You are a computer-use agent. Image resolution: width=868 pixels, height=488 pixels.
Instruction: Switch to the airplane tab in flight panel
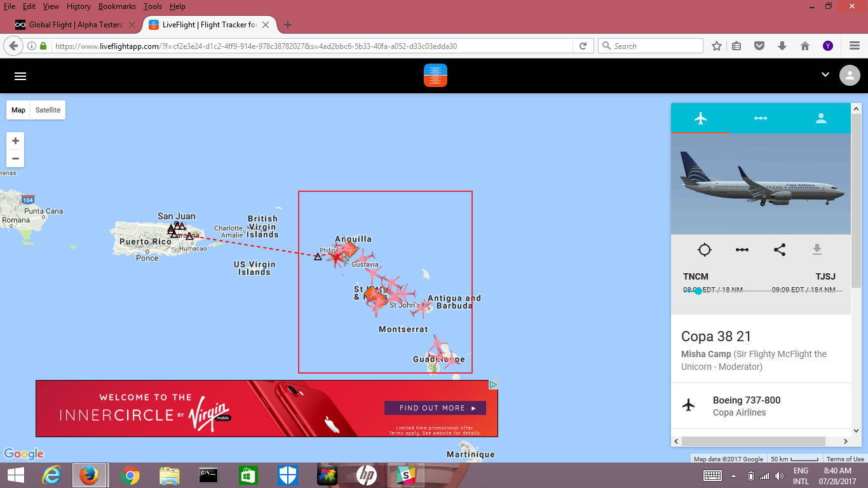pos(701,118)
